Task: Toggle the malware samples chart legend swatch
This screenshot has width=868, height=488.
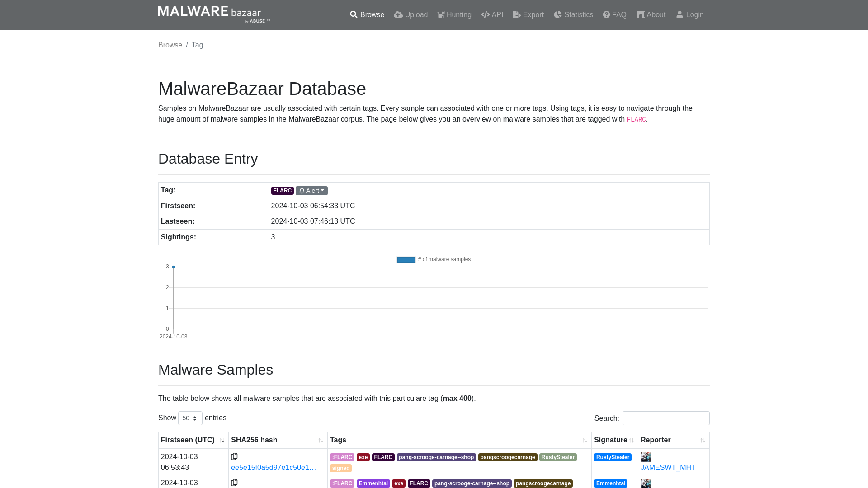Action: [406, 260]
